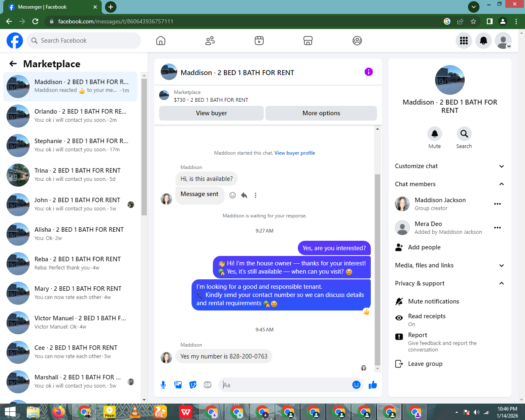Viewport: 525px width, 420px height.
Task: Open Windows Start menu
Action: [x=10, y=412]
